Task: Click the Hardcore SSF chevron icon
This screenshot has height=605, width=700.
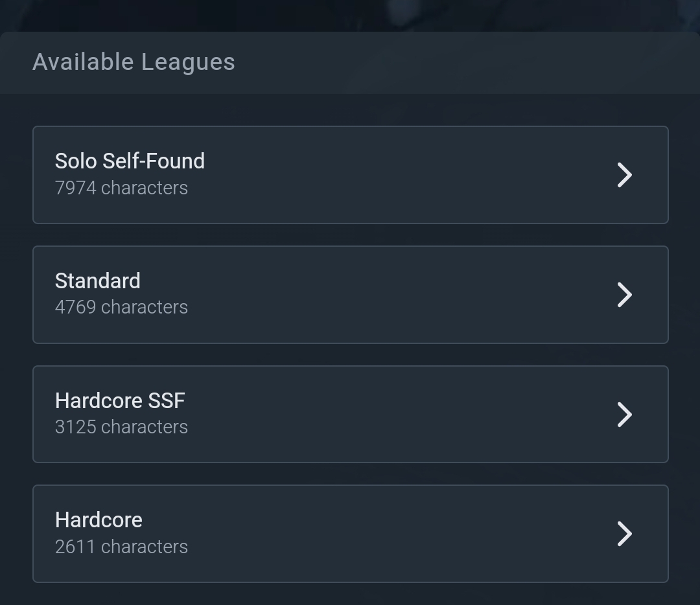Action: pos(625,415)
